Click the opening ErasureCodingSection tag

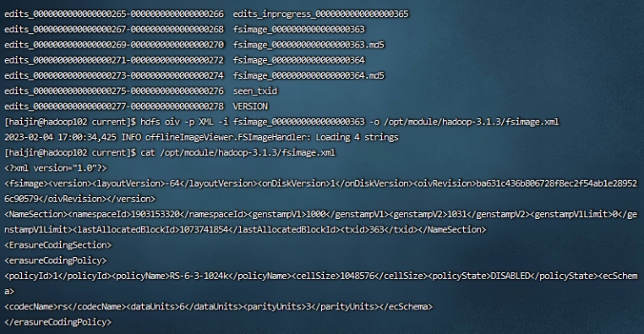tap(58, 245)
